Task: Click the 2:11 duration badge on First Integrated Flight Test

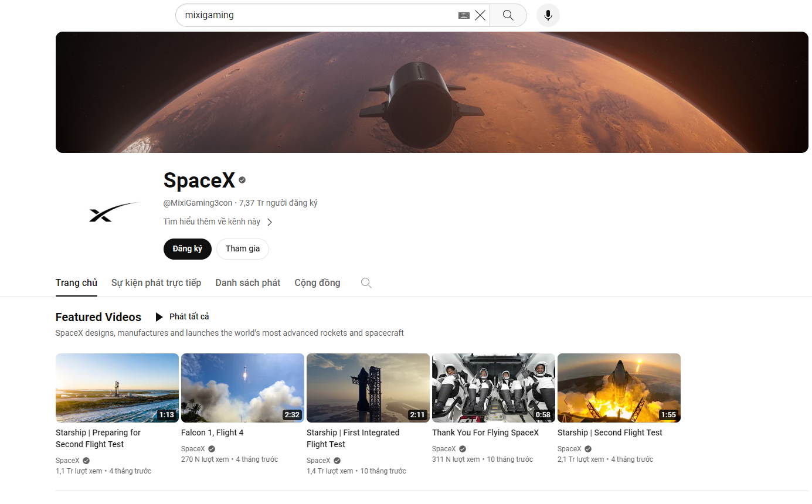Action: pyautogui.click(x=417, y=414)
